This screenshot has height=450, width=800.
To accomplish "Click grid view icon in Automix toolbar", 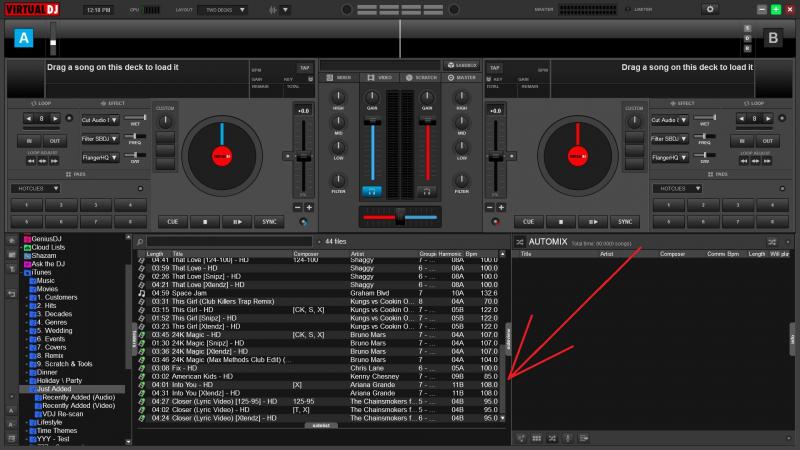I will tap(537, 438).
